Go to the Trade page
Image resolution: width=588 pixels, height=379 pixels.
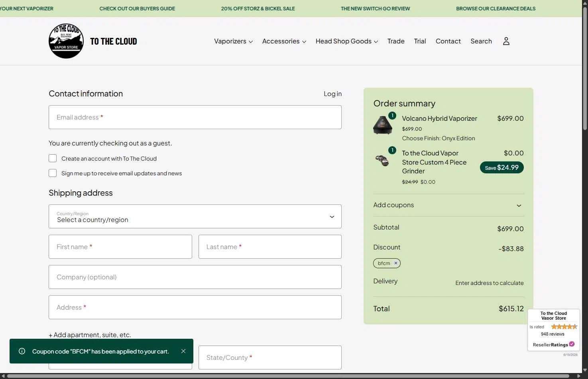pyautogui.click(x=396, y=41)
